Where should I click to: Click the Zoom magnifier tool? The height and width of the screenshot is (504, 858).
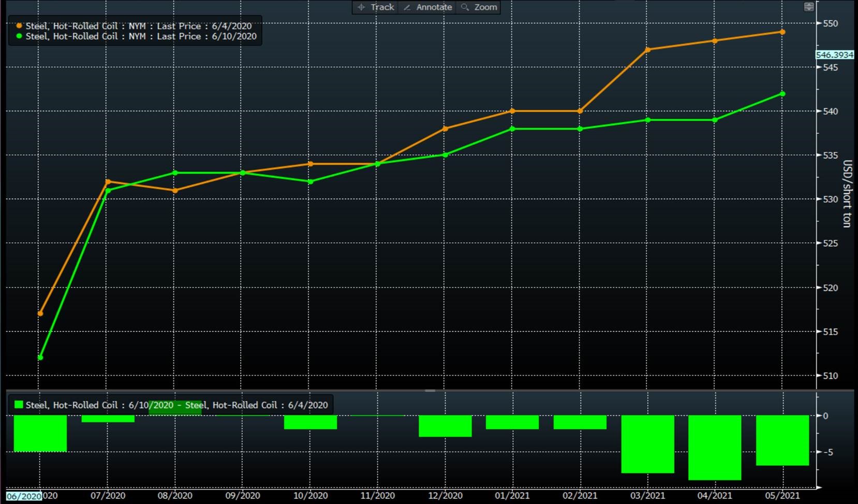pos(479,7)
